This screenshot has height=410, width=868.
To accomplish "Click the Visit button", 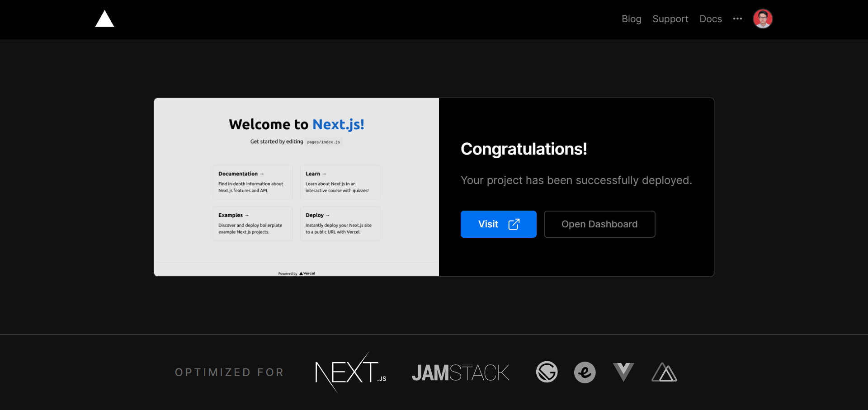I will click(499, 224).
